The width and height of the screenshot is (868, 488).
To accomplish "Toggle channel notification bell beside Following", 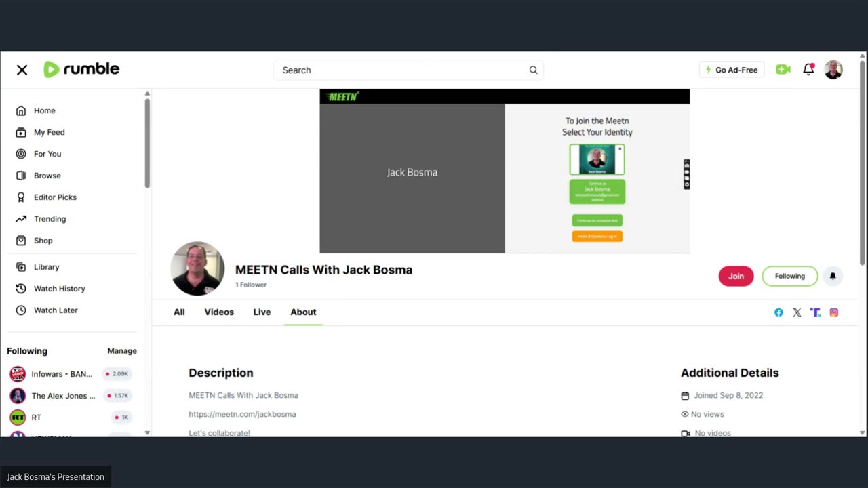I will click(833, 276).
